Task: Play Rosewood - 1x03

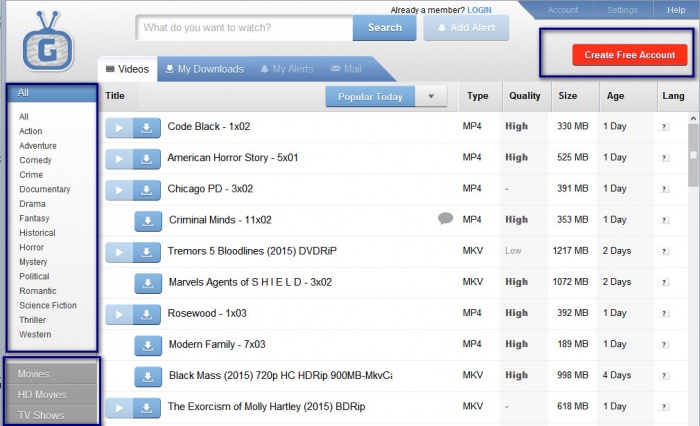Action: (x=119, y=315)
